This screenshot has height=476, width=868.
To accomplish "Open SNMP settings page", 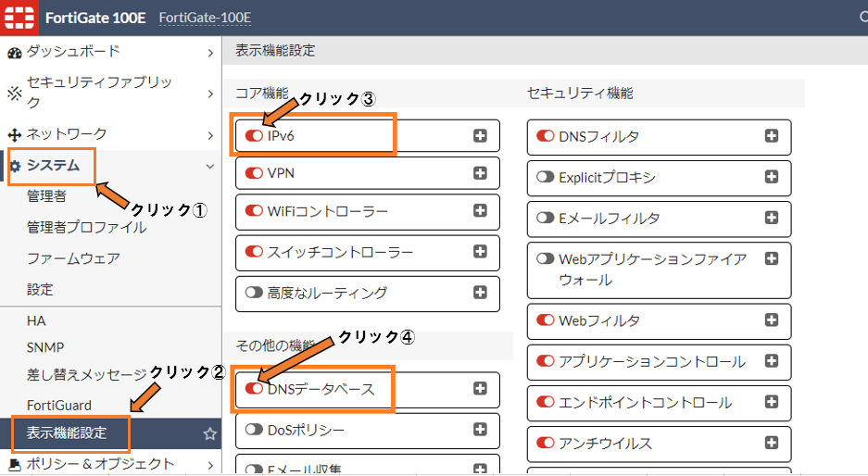I will (45, 347).
